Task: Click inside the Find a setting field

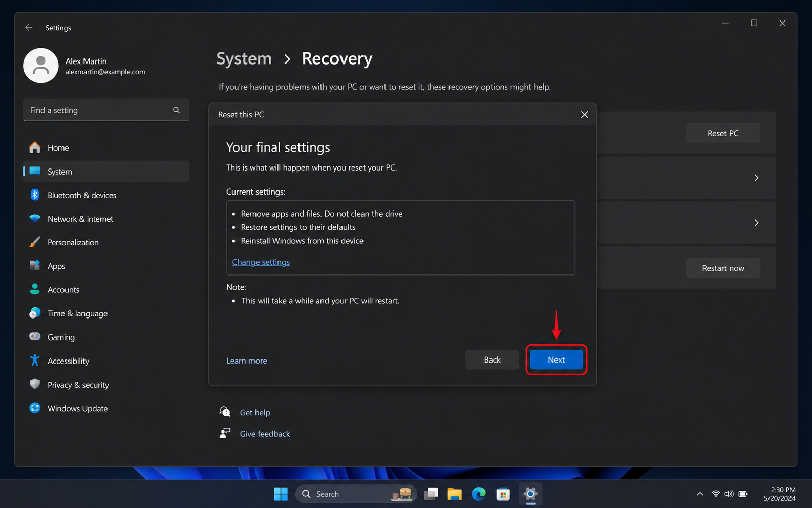Action: pyautogui.click(x=106, y=110)
